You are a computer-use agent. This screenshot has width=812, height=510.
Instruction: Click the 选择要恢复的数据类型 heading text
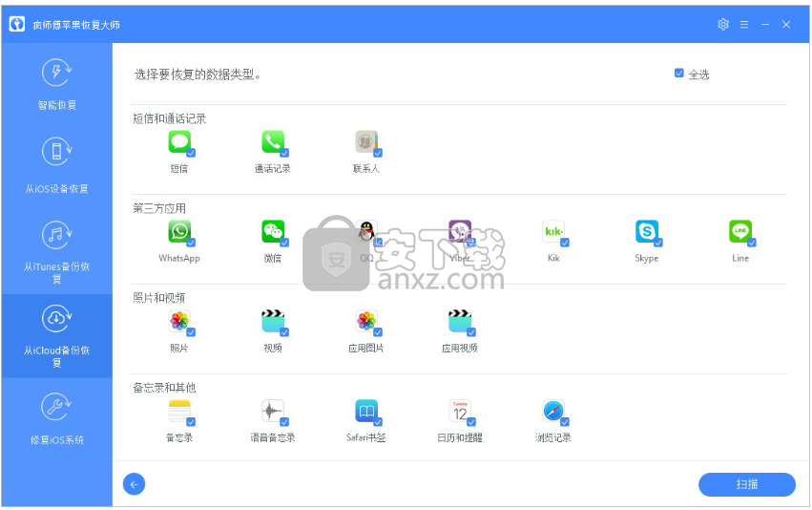198,74
